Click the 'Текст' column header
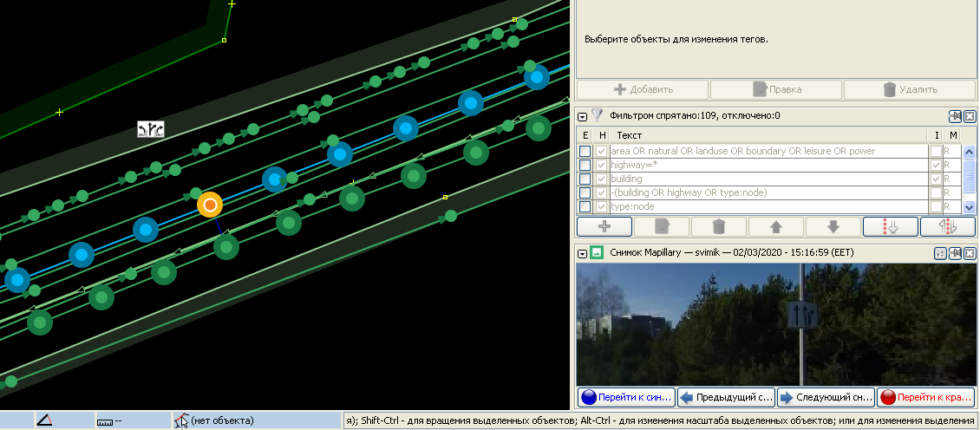The width and height of the screenshot is (980, 430). (629, 135)
